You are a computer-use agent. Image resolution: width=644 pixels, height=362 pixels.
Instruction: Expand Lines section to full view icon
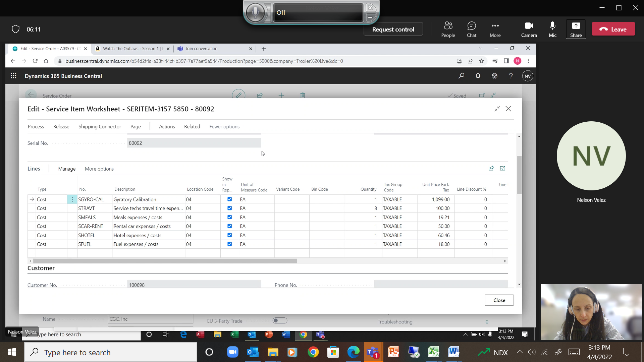pos(502,169)
